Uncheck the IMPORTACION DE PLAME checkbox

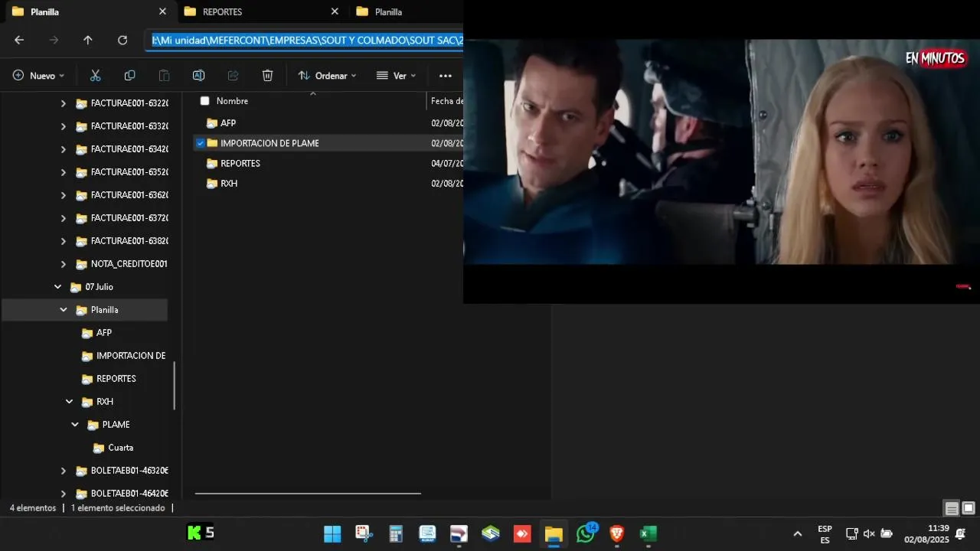(201, 143)
